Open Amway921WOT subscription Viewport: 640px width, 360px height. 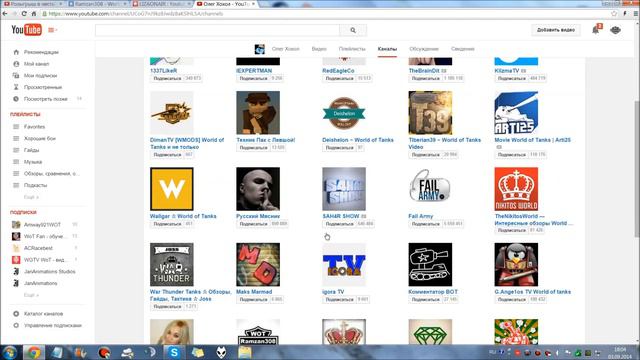click(42, 225)
